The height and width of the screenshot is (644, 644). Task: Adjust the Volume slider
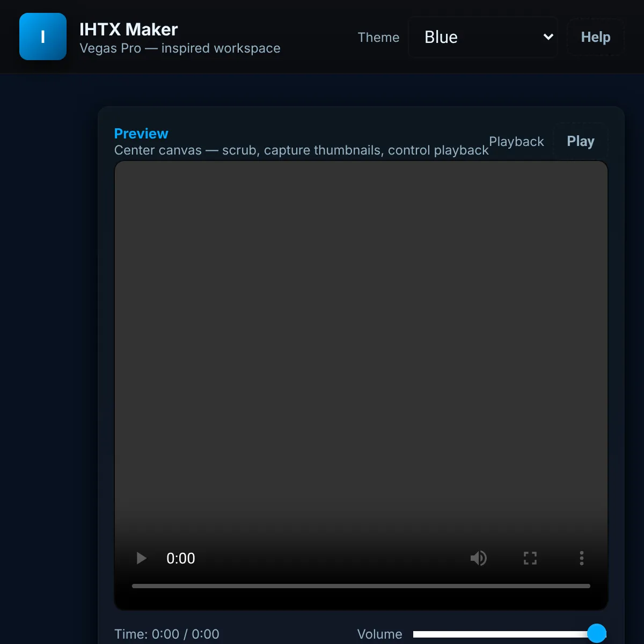tap(510, 634)
